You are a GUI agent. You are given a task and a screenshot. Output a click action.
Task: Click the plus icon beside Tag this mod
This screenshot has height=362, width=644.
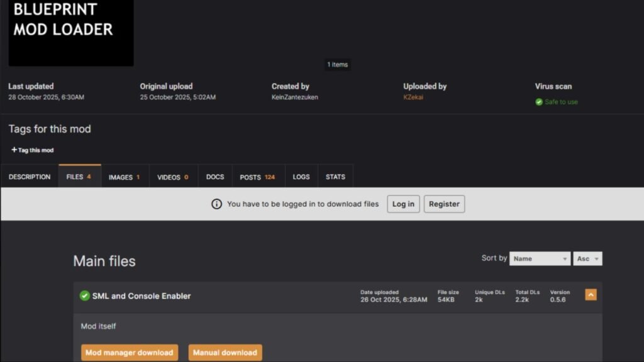coord(14,150)
